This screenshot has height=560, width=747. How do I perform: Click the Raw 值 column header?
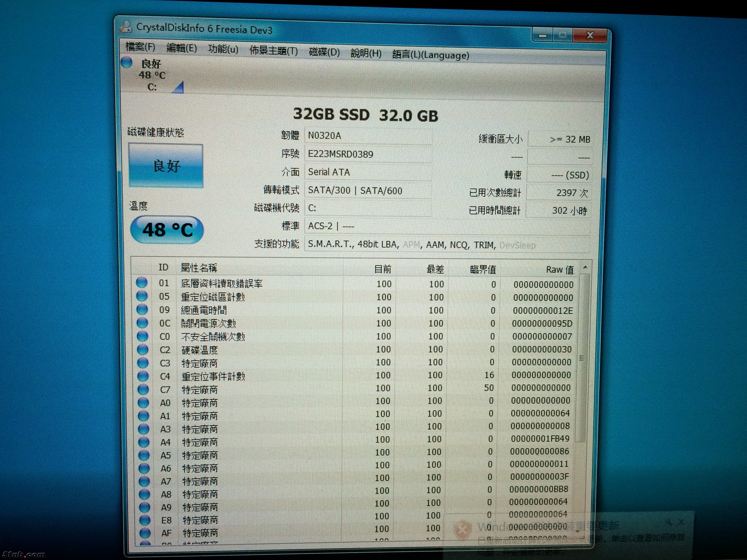pos(560,270)
